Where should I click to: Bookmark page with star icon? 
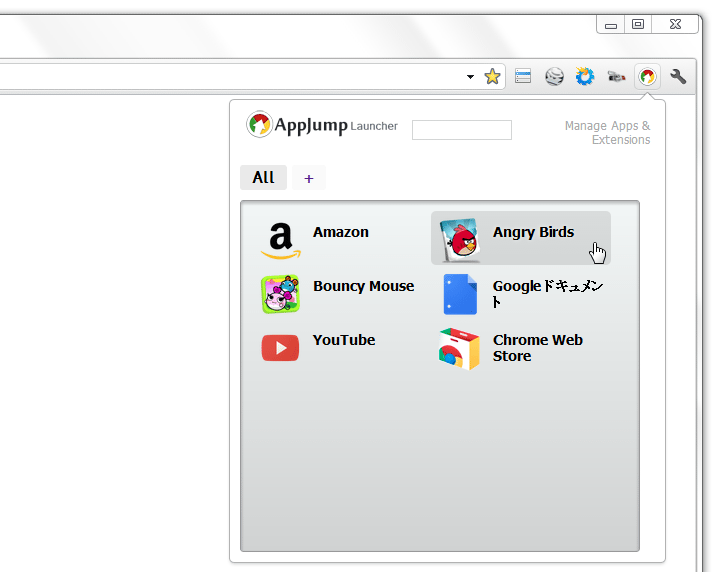(x=492, y=76)
